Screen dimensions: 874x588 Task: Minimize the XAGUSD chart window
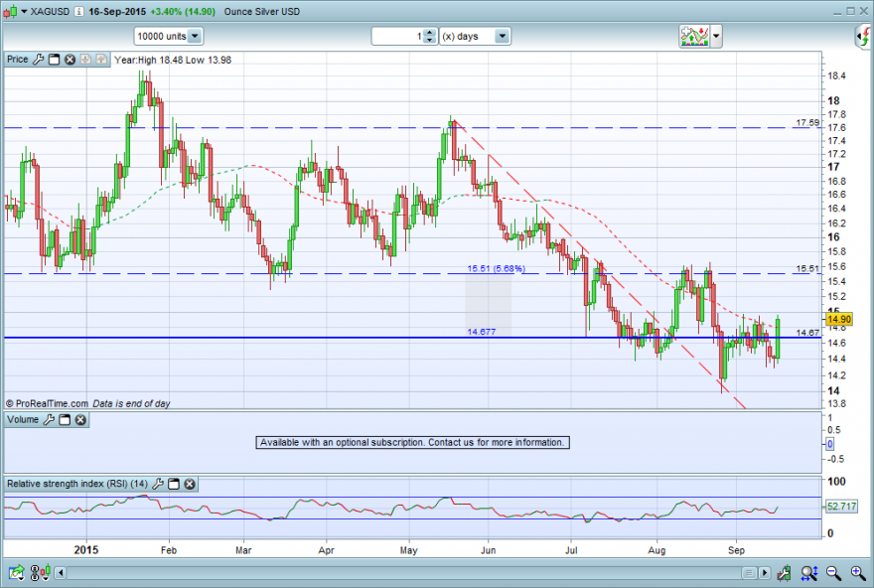click(838, 11)
